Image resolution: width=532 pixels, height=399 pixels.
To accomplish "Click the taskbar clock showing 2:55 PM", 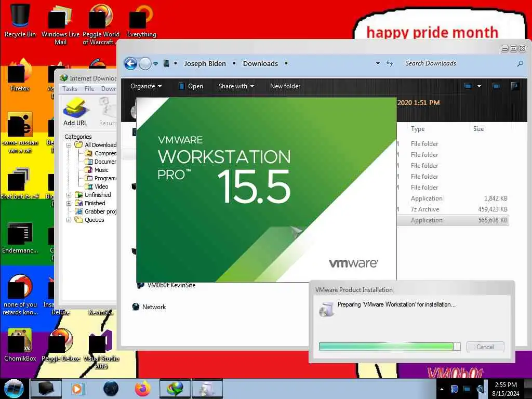I will click(506, 389).
